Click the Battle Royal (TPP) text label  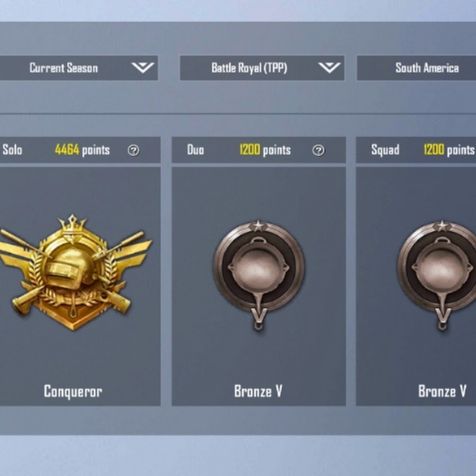249,68
